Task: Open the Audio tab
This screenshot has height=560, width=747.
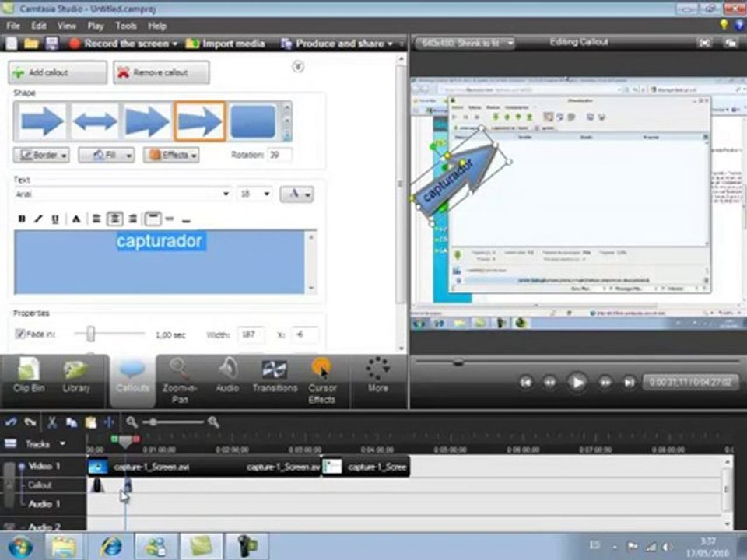Action: point(227,376)
